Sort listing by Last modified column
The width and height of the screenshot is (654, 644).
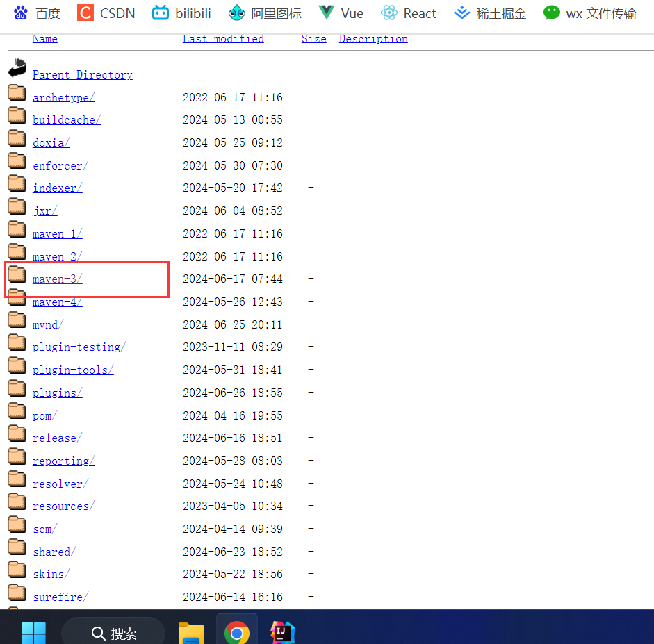[x=223, y=39]
